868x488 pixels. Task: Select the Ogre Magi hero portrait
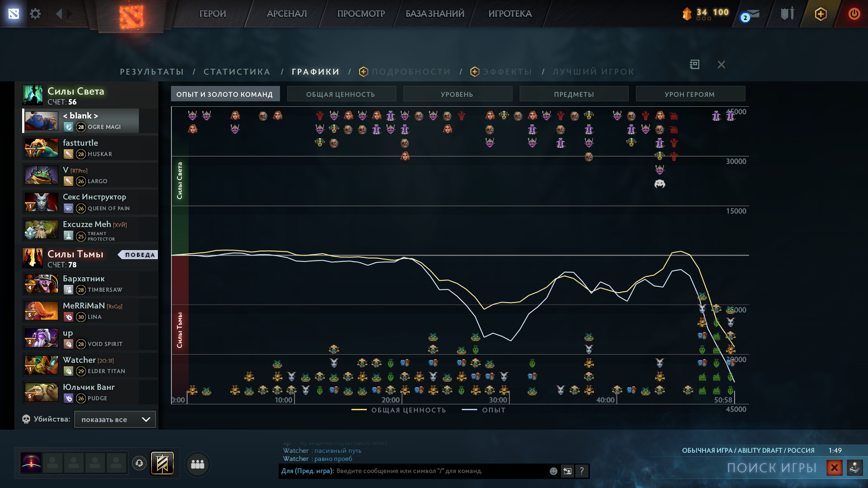[42, 121]
